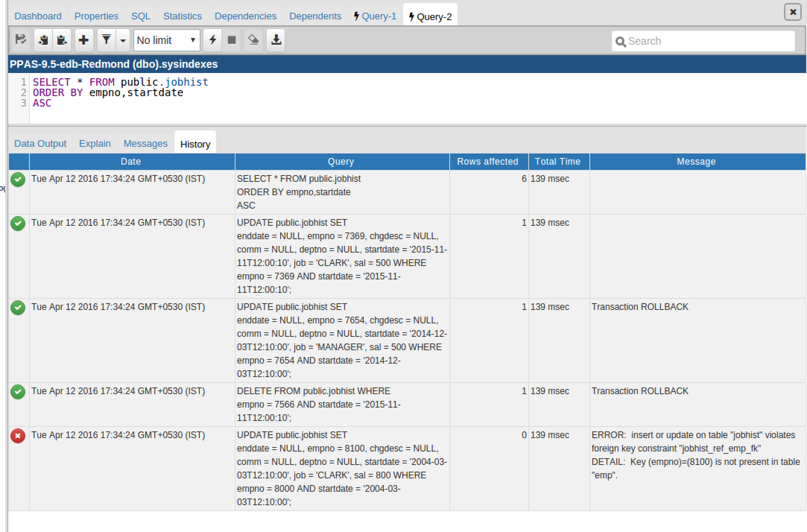Switch to the Messages tab

pos(145,144)
